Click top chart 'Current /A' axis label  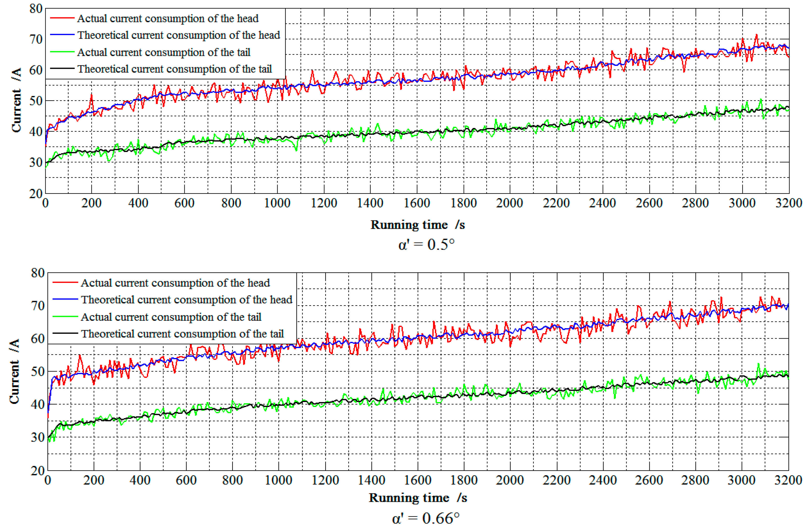click(16, 100)
